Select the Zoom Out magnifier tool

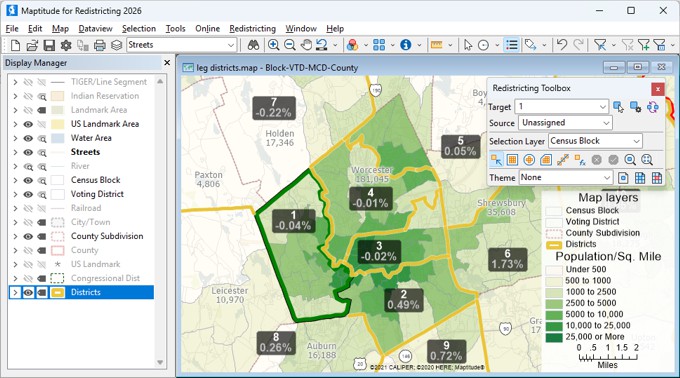(x=290, y=45)
